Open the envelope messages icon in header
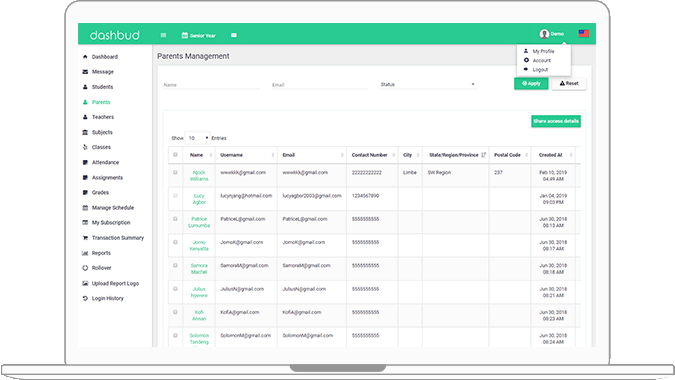Image resolution: width=675 pixels, height=380 pixels. pyautogui.click(x=234, y=35)
